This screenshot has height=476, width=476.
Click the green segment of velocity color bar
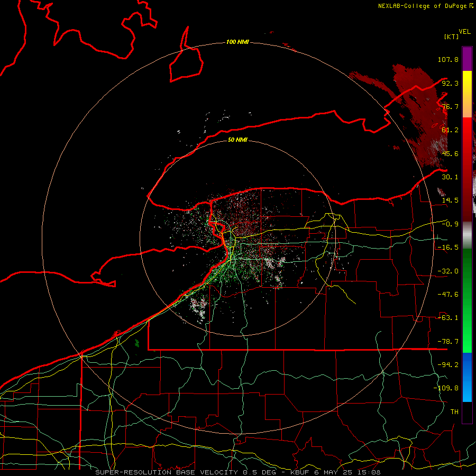coord(467,300)
